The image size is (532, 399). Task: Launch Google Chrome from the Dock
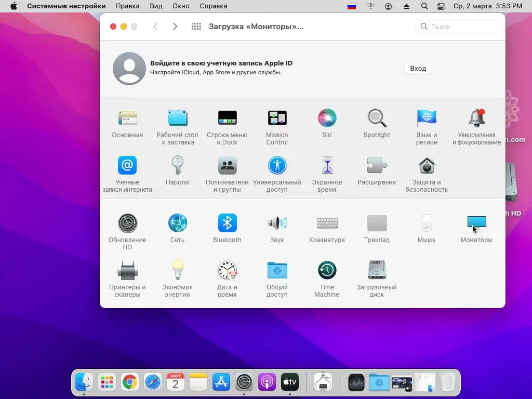click(x=129, y=382)
